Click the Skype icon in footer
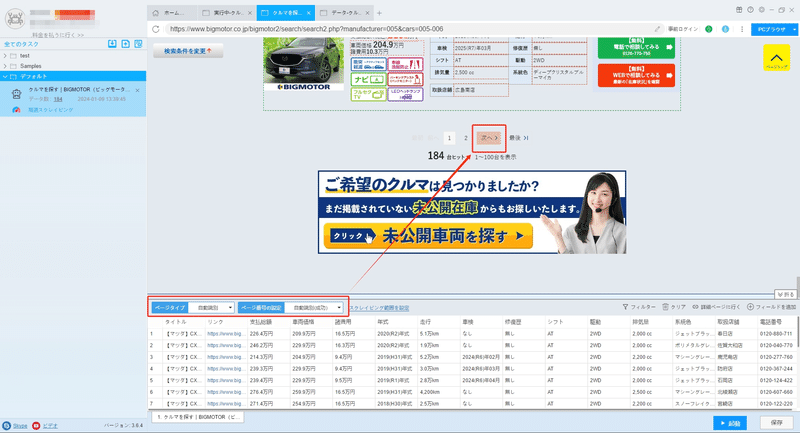This screenshot has height=433, width=800. pyautogui.click(x=6, y=425)
